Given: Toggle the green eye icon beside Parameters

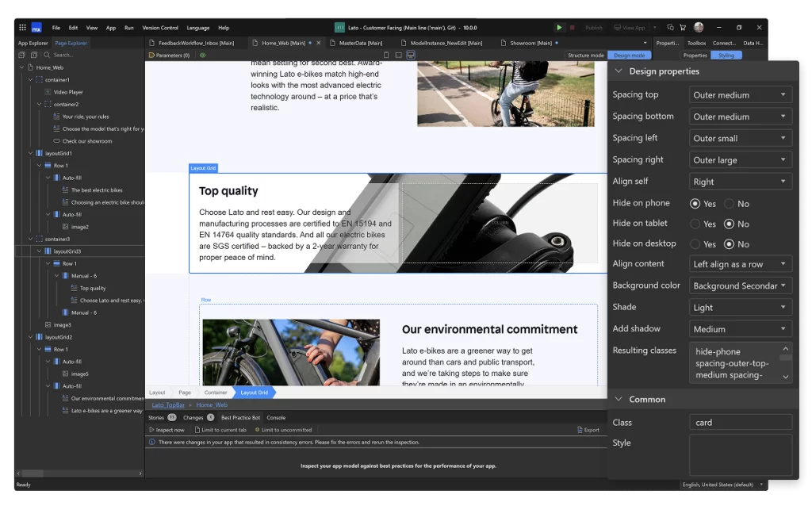Looking at the screenshot, I should pos(204,54).
